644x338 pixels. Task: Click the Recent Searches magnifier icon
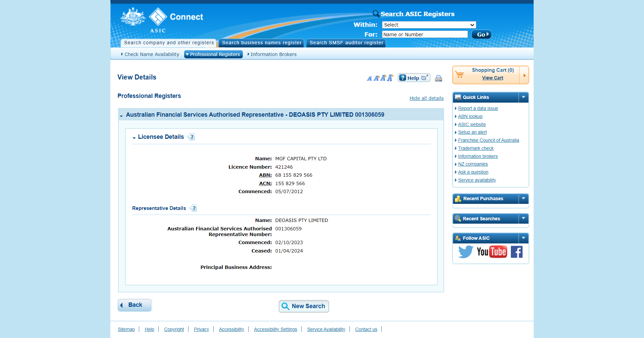[458, 219]
